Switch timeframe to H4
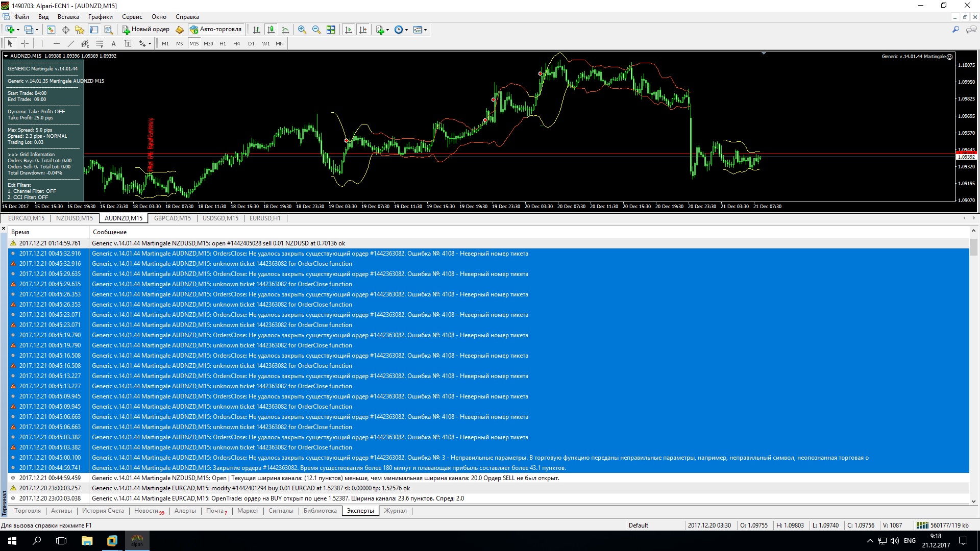The height and width of the screenshot is (551, 980). (x=237, y=43)
